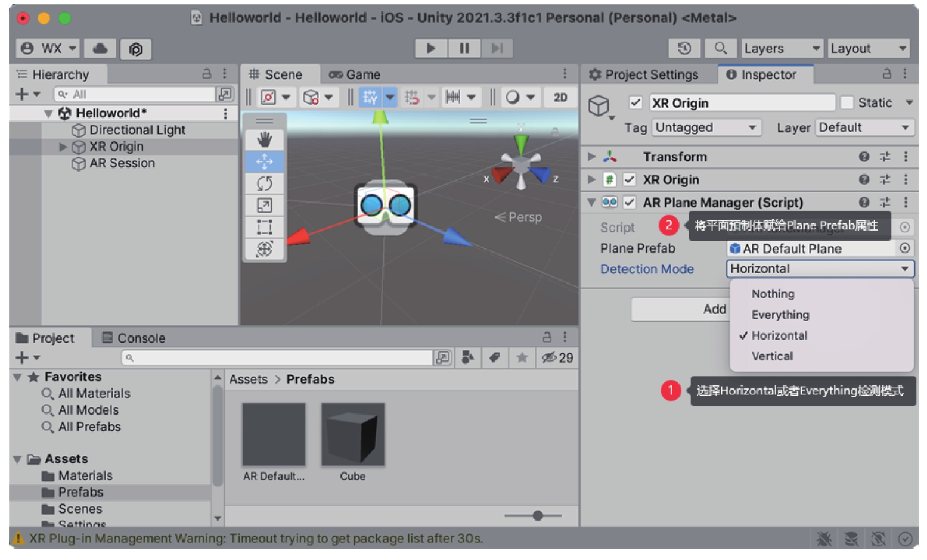The width and height of the screenshot is (927, 560).
Task: Click the create plus button in Hierarchy
Action: (x=27, y=94)
